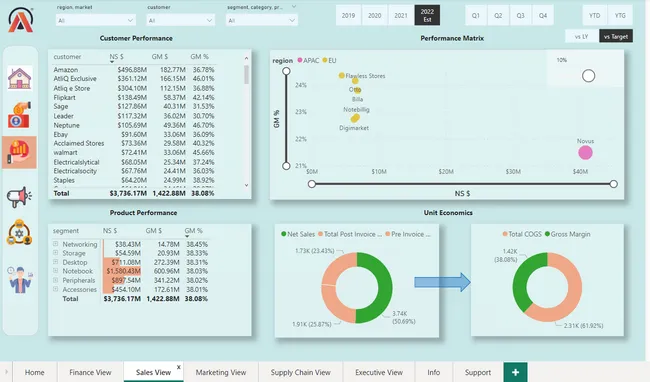Click the left handle of NS $ slider
This screenshot has width=650, height=382.
tap(312, 184)
